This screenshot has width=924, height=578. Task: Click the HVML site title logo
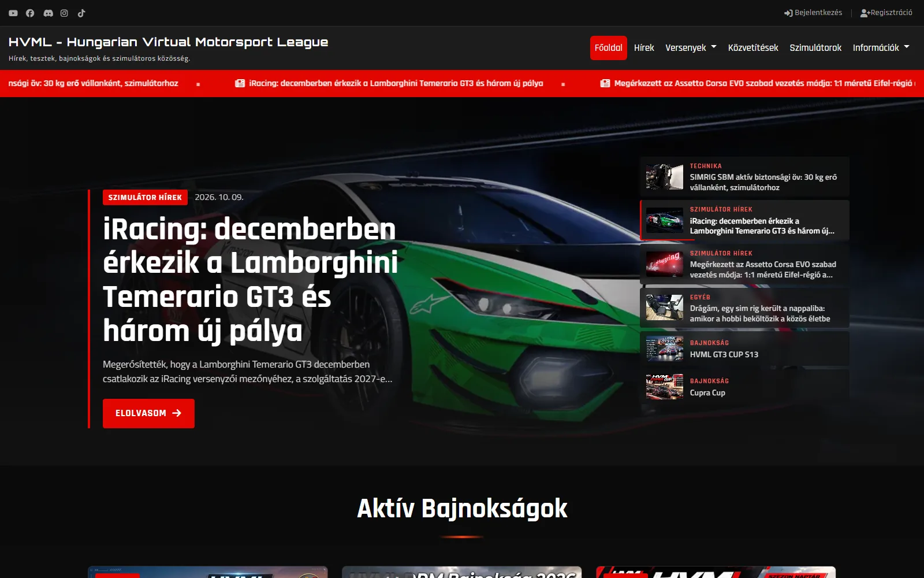[x=168, y=42]
